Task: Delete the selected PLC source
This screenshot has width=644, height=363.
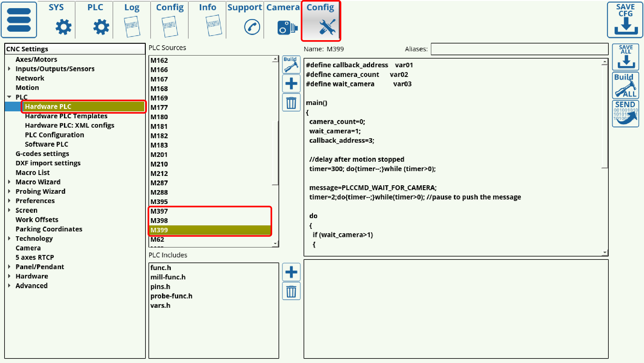Action: (291, 103)
